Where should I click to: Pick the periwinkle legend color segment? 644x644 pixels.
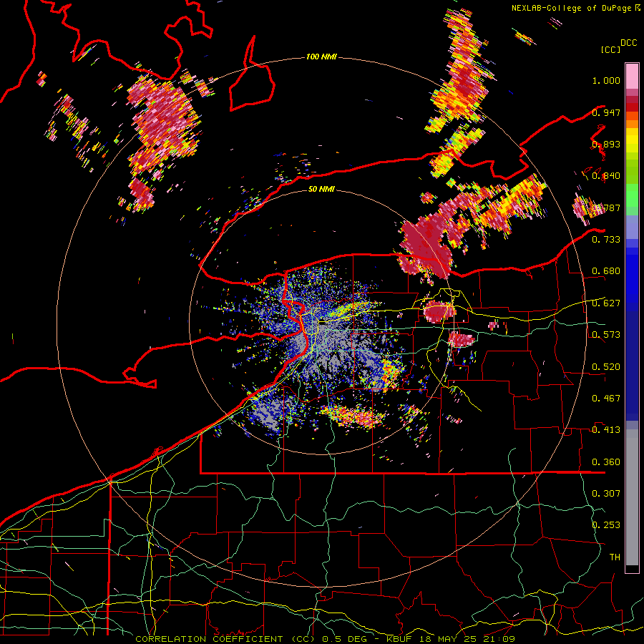click(x=632, y=227)
